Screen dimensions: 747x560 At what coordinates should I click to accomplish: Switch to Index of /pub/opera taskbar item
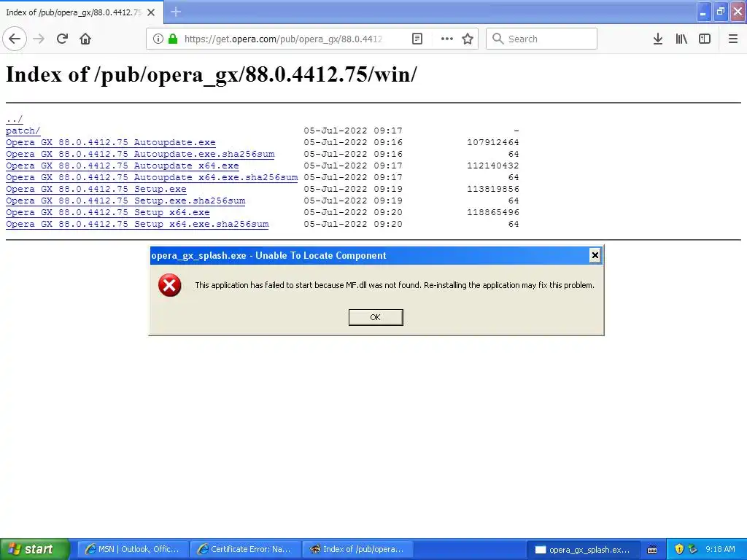357,549
